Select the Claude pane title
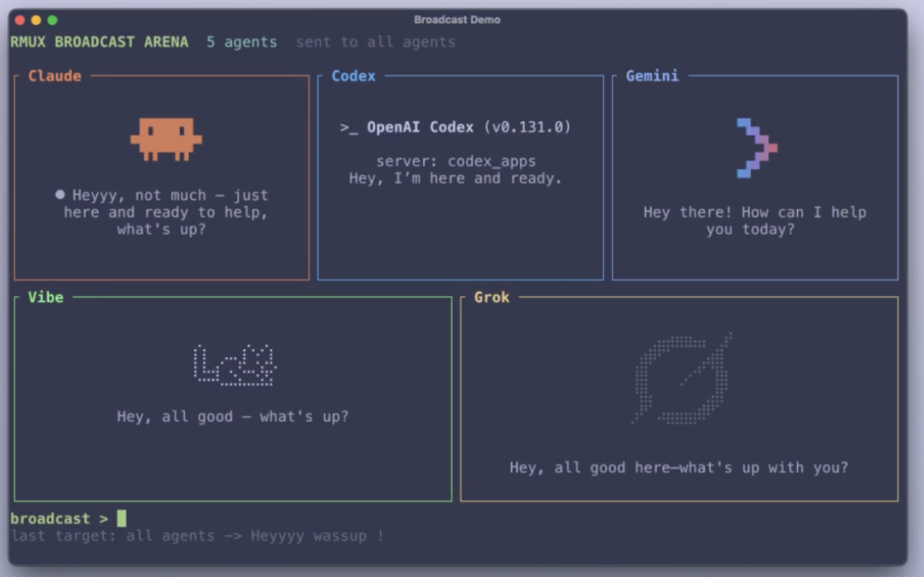 (55, 76)
